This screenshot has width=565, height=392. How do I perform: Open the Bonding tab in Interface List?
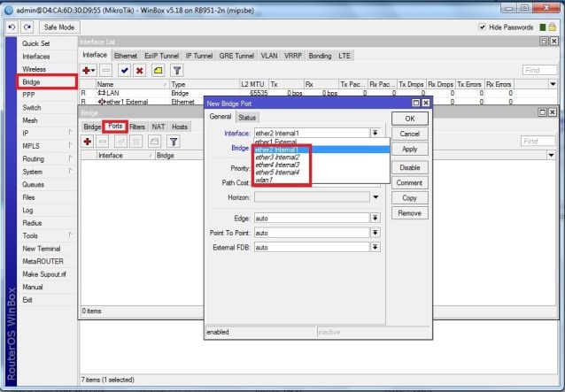pos(320,56)
